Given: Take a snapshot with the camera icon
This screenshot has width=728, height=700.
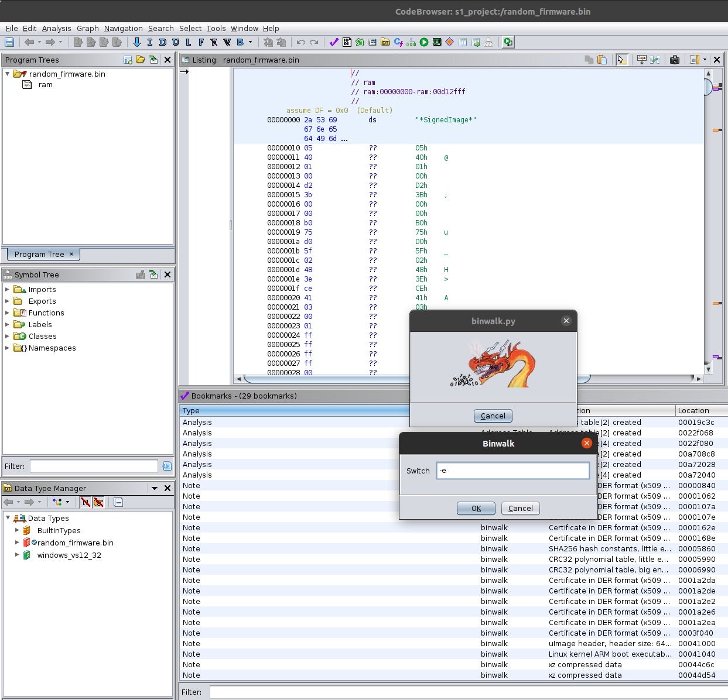Looking at the screenshot, I should [675, 60].
